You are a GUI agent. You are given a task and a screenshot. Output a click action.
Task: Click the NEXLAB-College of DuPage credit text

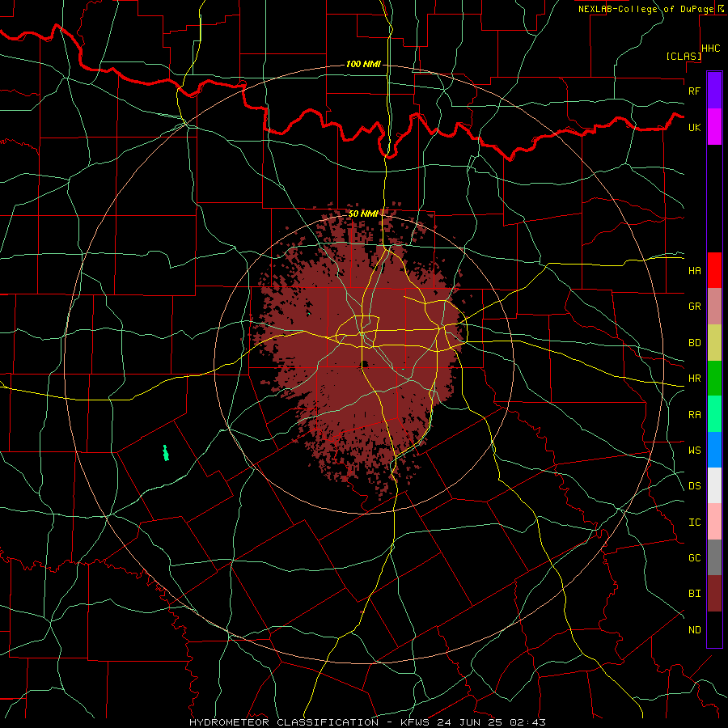tap(645, 9)
